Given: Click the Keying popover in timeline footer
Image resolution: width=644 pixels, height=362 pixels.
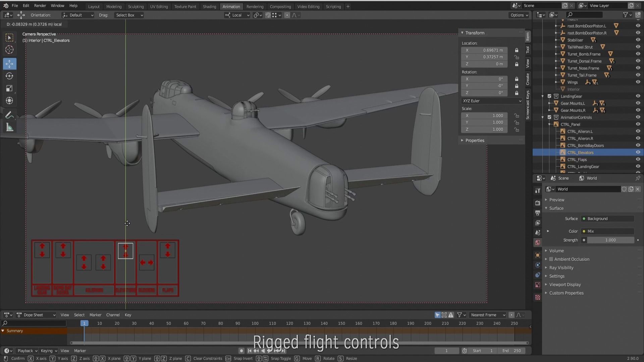Looking at the screenshot, I should pos(49,351).
